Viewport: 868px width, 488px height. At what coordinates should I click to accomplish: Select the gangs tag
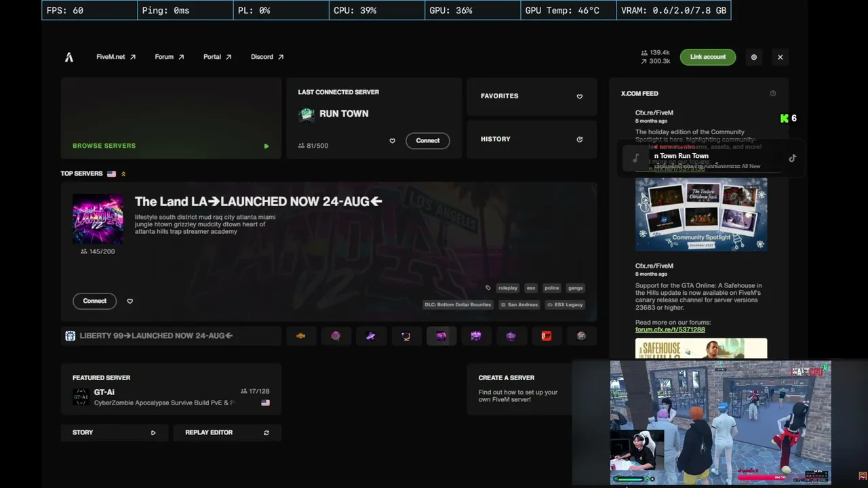(x=576, y=288)
